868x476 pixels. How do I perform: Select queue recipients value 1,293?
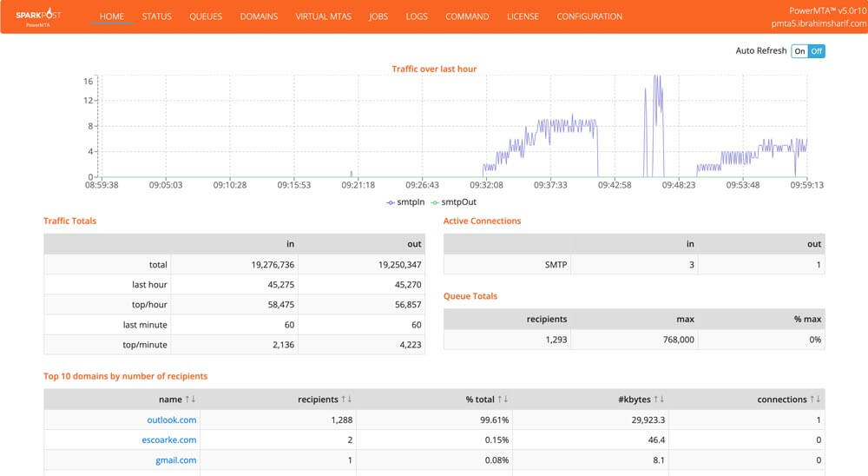tap(556, 340)
